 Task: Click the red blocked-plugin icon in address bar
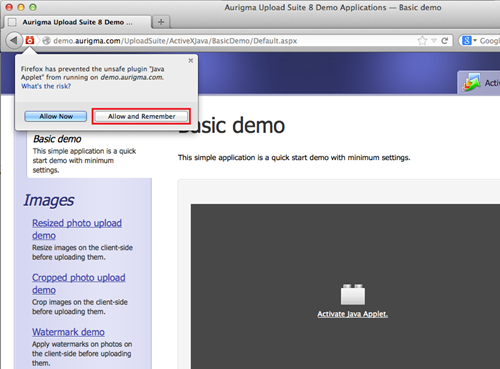click(x=30, y=40)
